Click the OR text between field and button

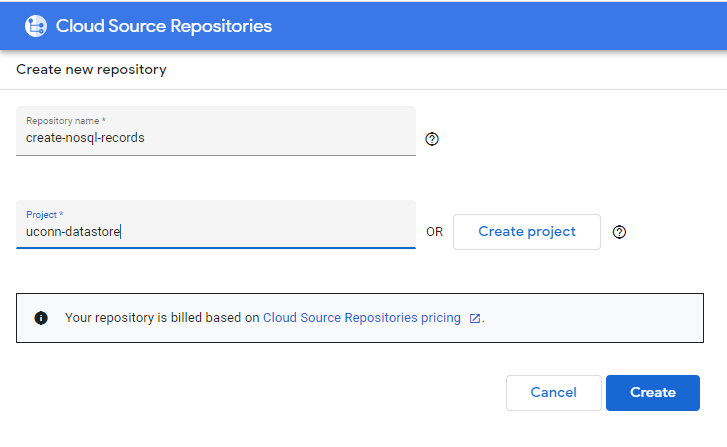[434, 232]
